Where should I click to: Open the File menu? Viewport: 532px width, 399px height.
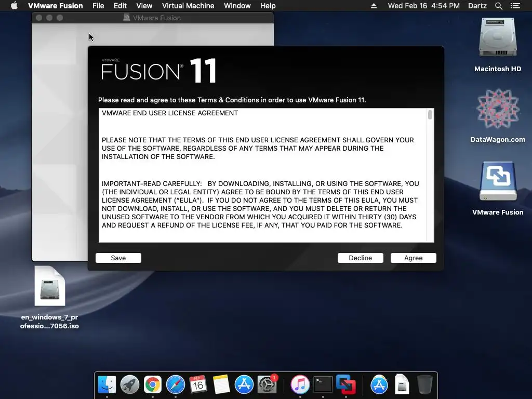point(98,6)
